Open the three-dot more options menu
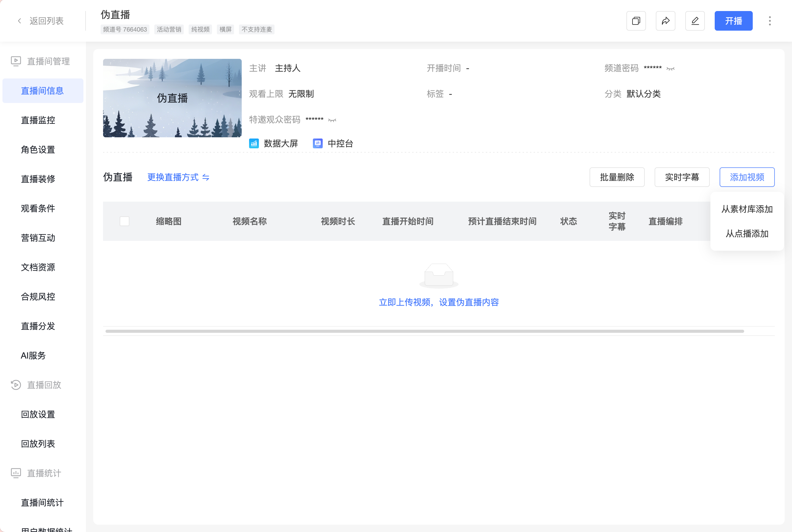 (x=770, y=21)
